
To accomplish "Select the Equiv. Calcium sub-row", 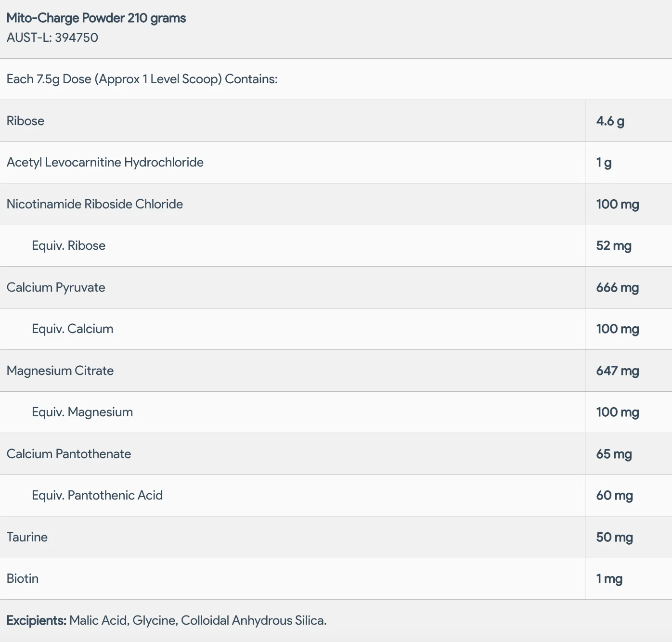I will pos(336,329).
